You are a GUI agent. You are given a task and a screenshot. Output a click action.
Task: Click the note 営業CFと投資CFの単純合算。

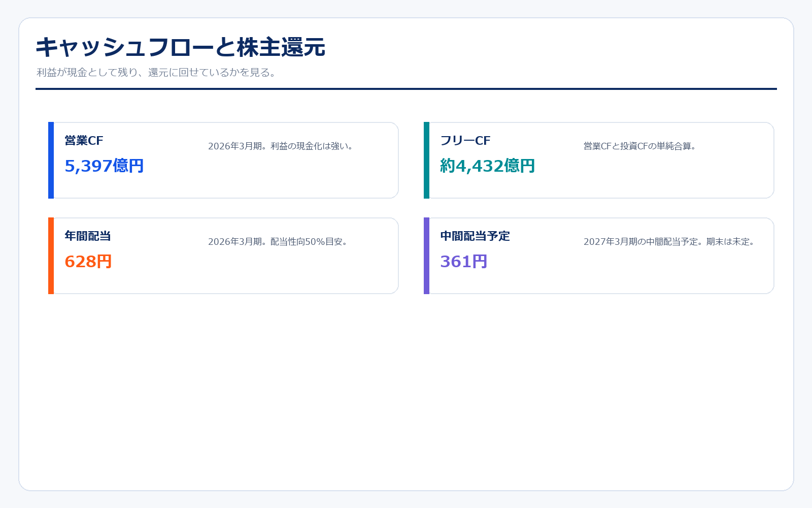[x=640, y=146]
